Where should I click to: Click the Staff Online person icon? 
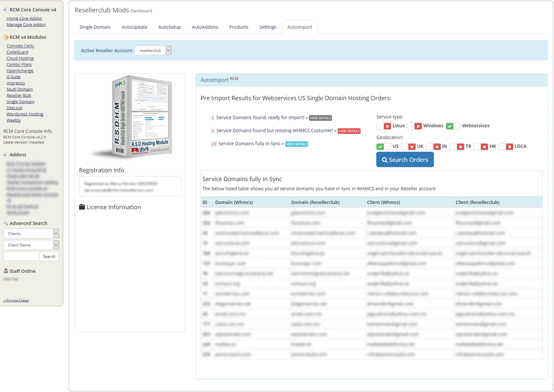6,271
